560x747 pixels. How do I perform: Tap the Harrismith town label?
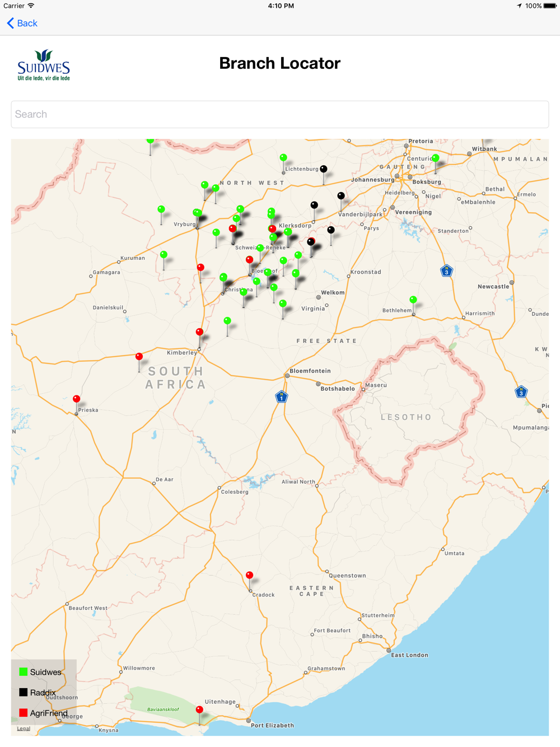tap(480, 314)
